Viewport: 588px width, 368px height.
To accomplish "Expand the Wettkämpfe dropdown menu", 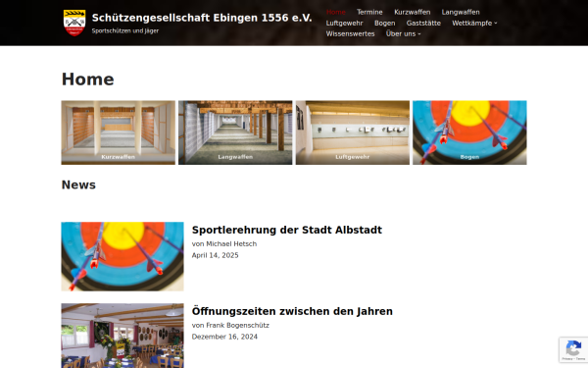I will coord(474,23).
